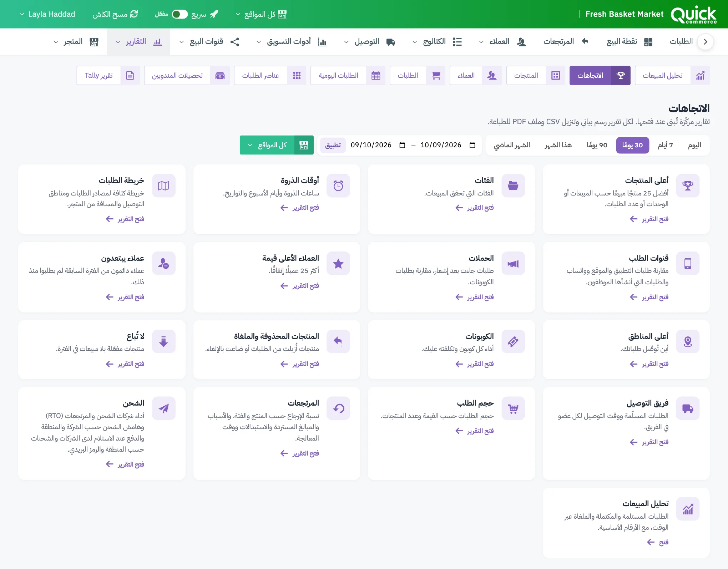728x569 pixels.
Task: Click the star icon on العملاء الأعلى قيمة card
Action: (338, 263)
